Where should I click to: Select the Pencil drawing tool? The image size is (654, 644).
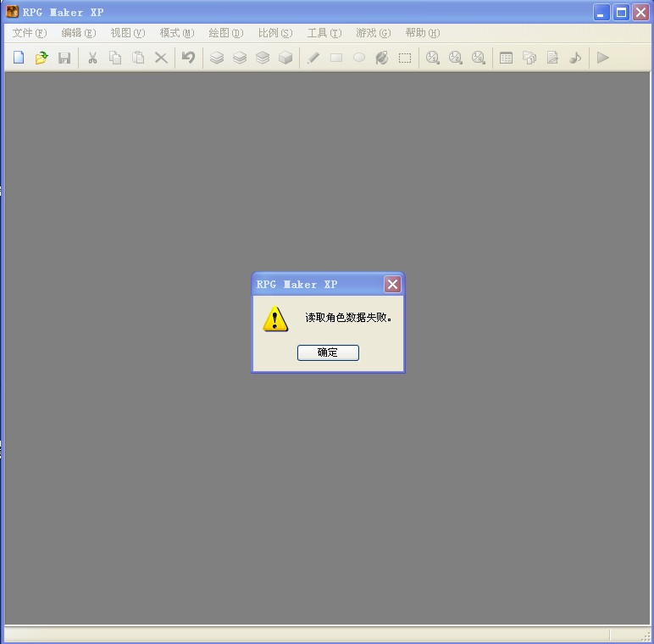313,58
